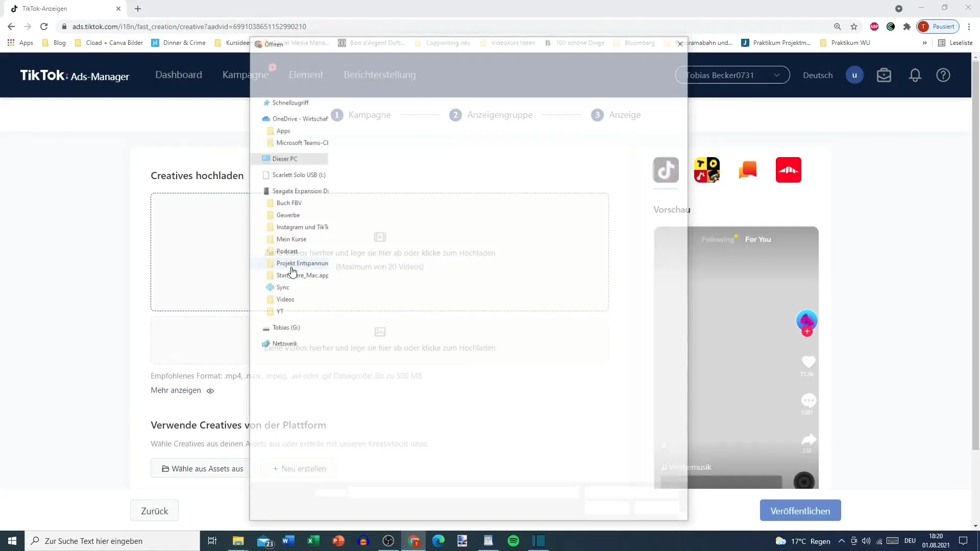Open the Windows Start menu
Screen dimensions: 980x551
(x=12, y=541)
